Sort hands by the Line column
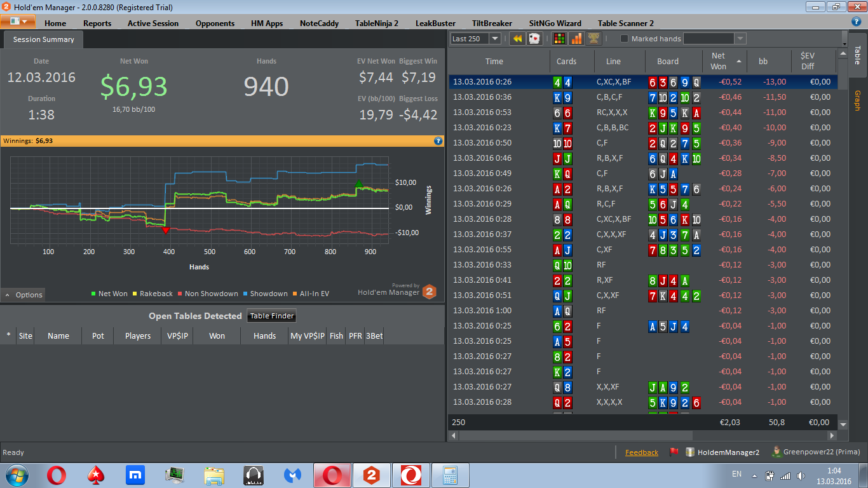Image resolution: width=868 pixels, height=488 pixels. click(613, 62)
